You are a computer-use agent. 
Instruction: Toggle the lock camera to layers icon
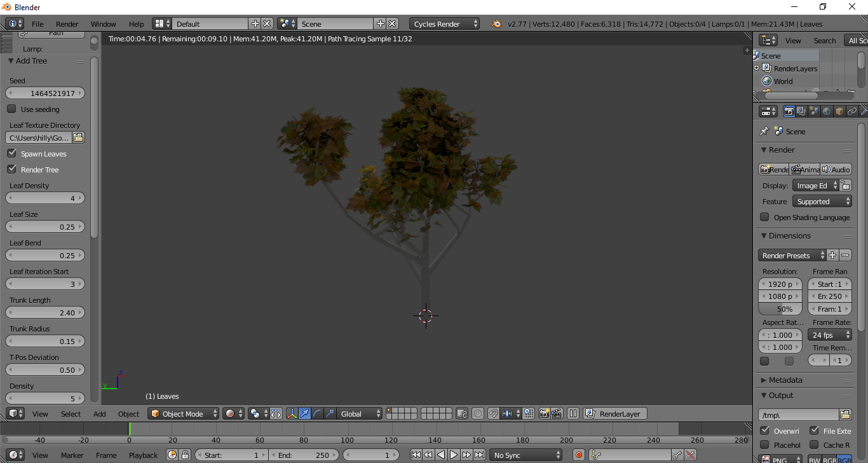coord(462,413)
